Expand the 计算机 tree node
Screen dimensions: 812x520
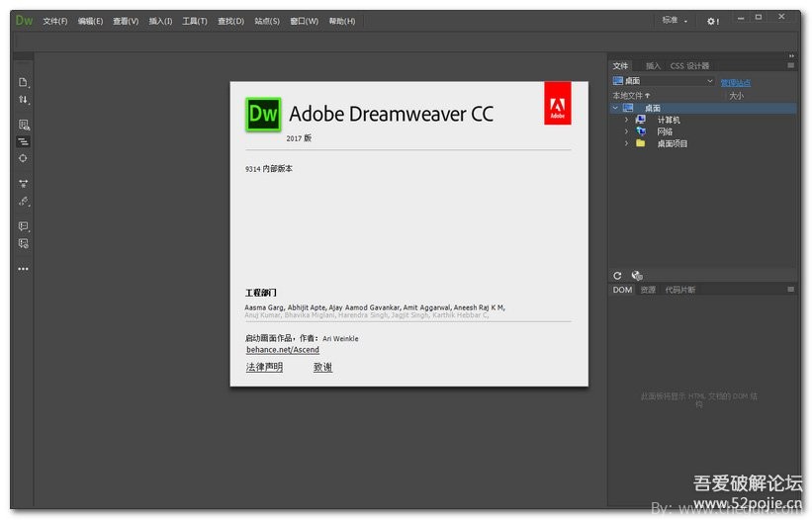(626, 120)
